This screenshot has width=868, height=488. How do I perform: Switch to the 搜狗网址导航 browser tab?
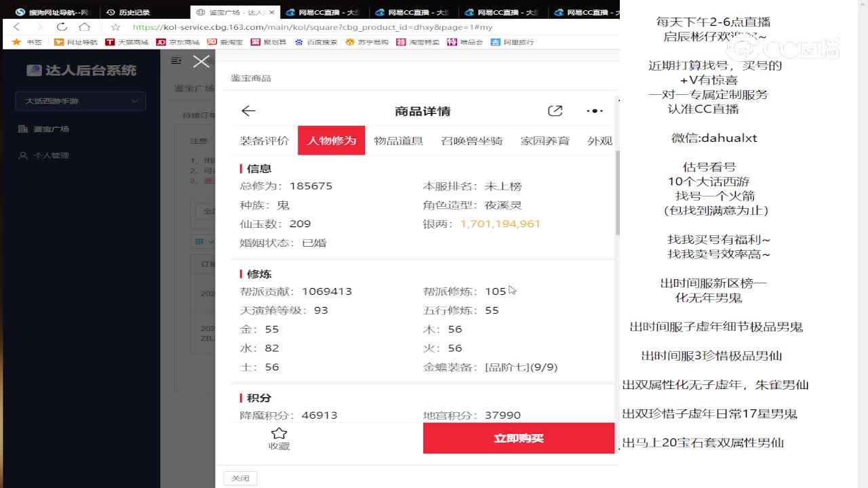pyautogui.click(x=53, y=12)
